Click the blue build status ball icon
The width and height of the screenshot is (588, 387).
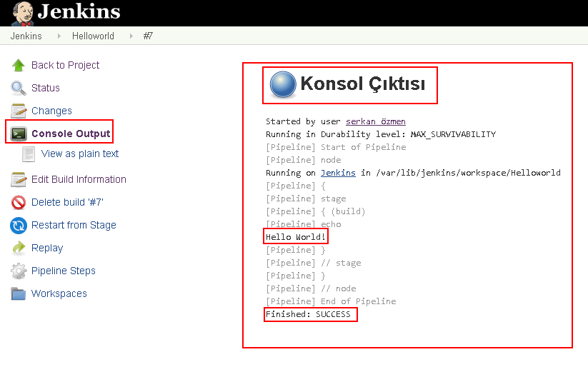[283, 84]
